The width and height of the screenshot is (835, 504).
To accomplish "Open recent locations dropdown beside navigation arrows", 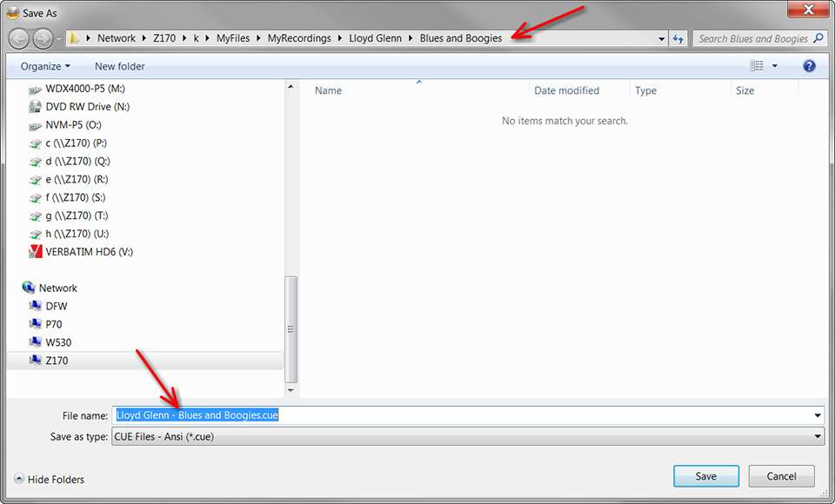I will pyautogui.click(x=58, y=39).
